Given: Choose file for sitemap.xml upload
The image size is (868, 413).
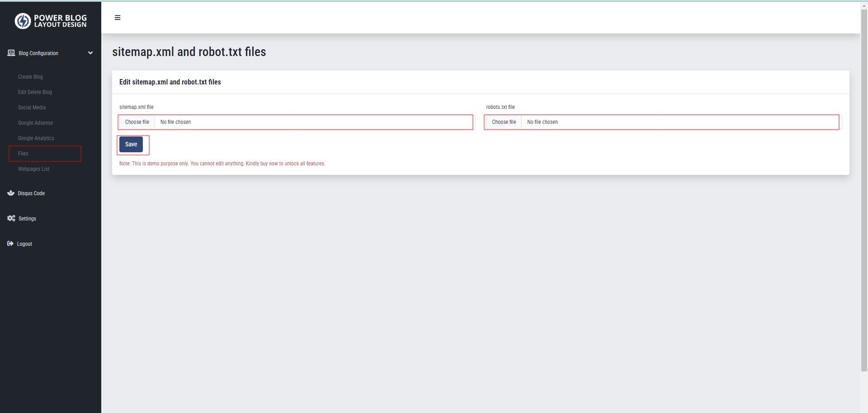Looking at the screenshot, I should tap(137, 122).
